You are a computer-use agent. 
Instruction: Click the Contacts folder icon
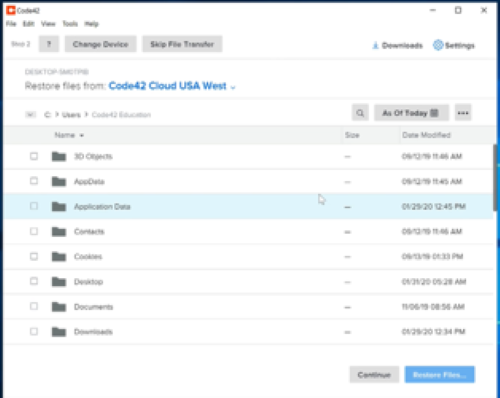pyautogui.click(x=59, y=231)
